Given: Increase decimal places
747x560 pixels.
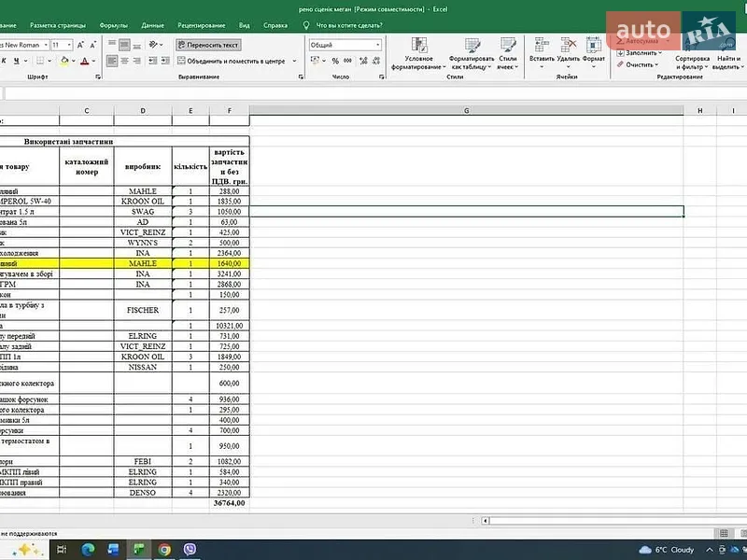Looking at the screenshot, I should [363, 61].
